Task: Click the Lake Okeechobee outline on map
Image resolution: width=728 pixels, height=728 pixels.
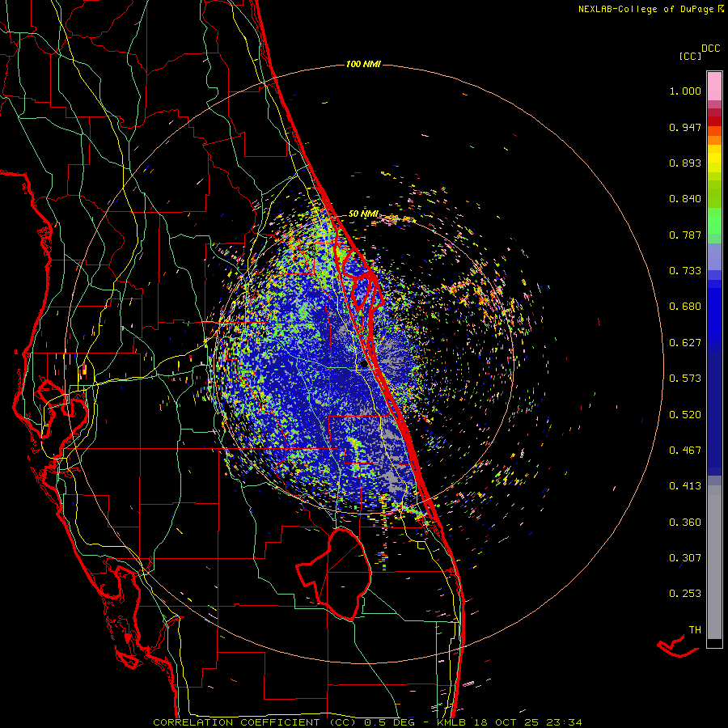Action: [334, 574]
